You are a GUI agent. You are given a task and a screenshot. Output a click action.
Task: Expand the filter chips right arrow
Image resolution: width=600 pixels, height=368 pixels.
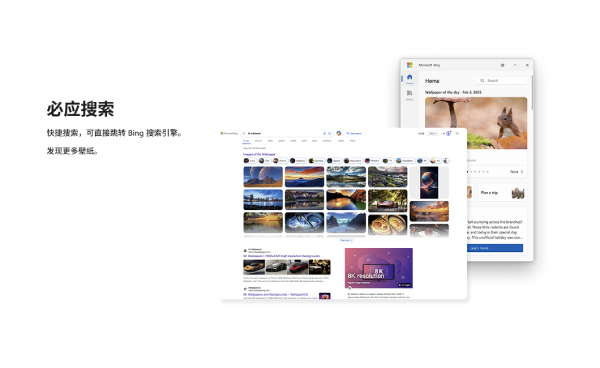point(446,161)
